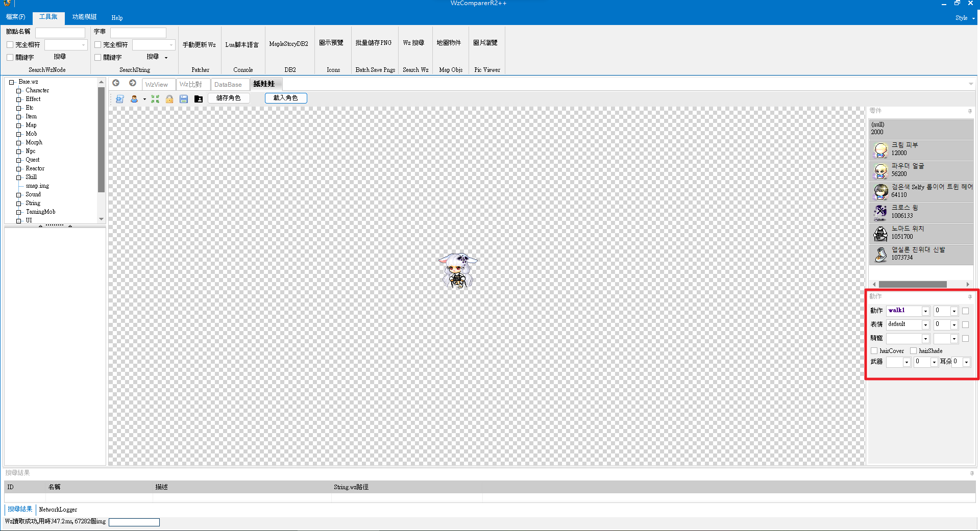The image size is (980, 531).
Task: Click the avatar person icon in toolbar
Action: (x=134, y=98)
